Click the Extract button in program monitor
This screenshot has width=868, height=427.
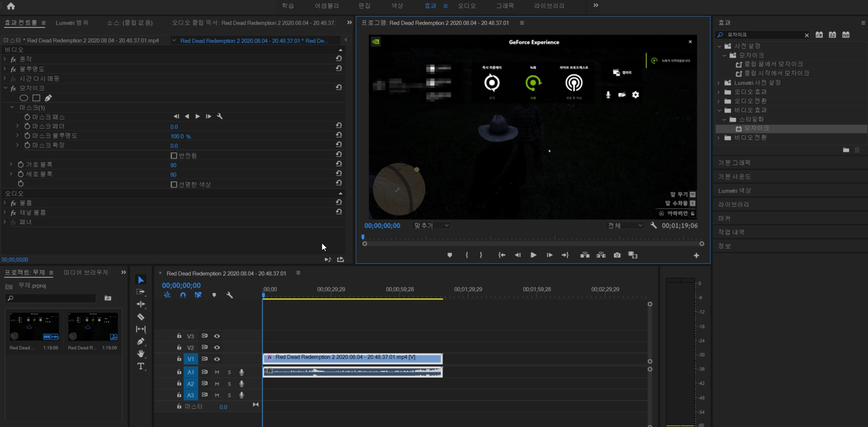(601, 255)
